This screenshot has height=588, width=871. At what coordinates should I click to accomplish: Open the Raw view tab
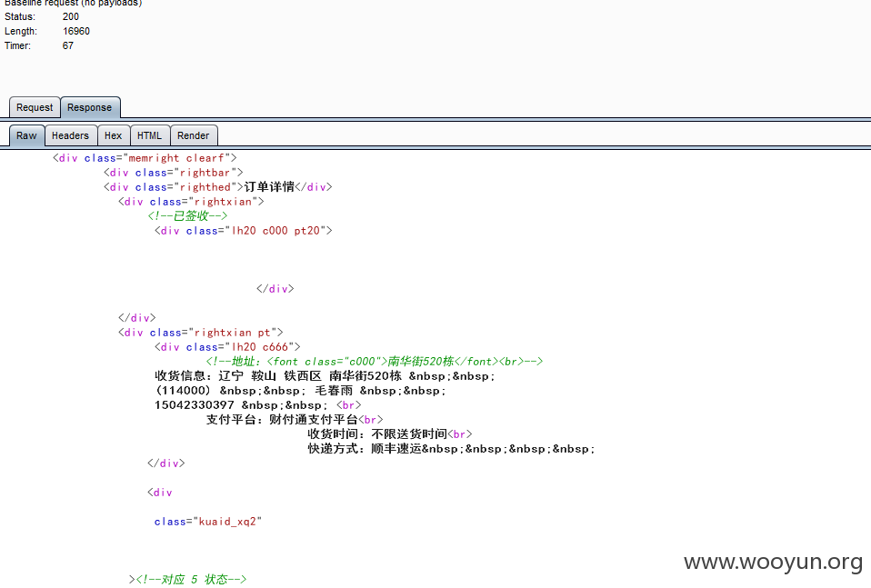(x=26, y=135)
